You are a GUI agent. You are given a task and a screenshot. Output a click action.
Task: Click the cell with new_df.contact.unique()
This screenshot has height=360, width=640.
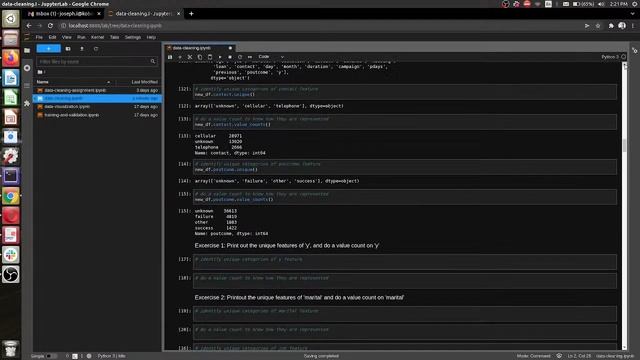404,92
